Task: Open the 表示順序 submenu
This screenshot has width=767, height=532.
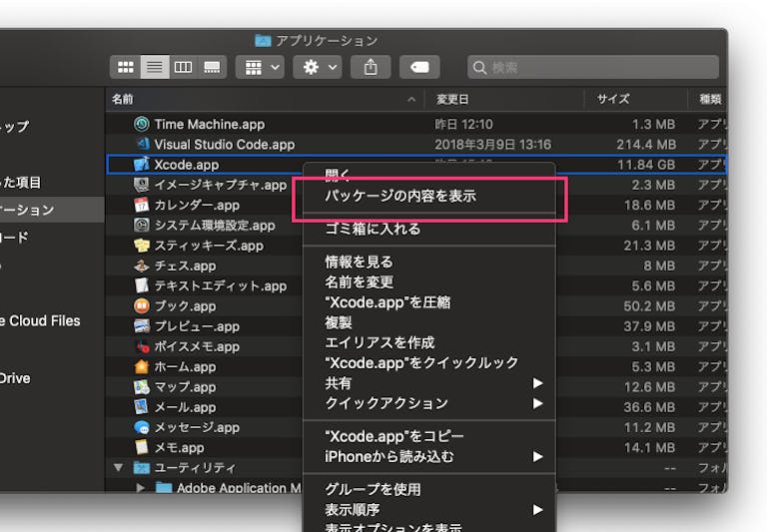Action: 429,510
